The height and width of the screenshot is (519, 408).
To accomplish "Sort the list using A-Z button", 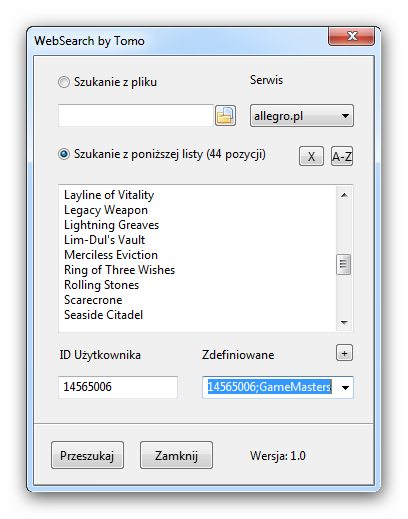I will [x=342, y=156].
